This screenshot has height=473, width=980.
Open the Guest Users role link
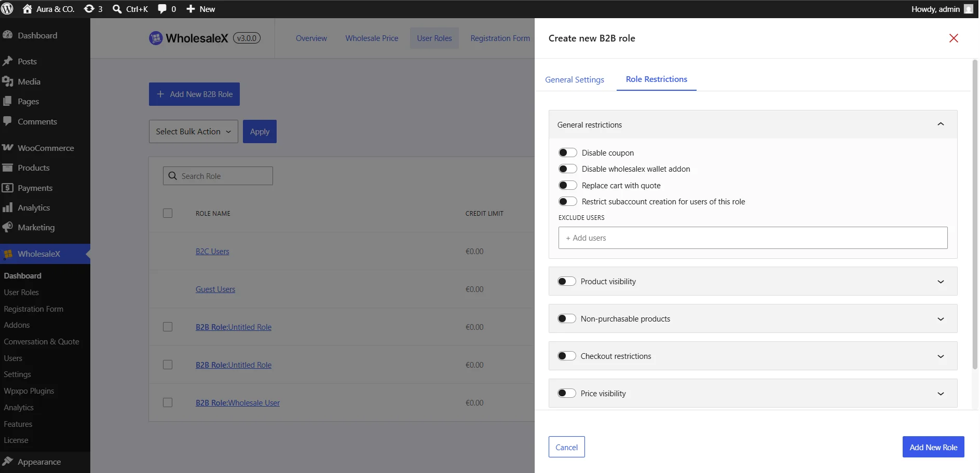215,289
